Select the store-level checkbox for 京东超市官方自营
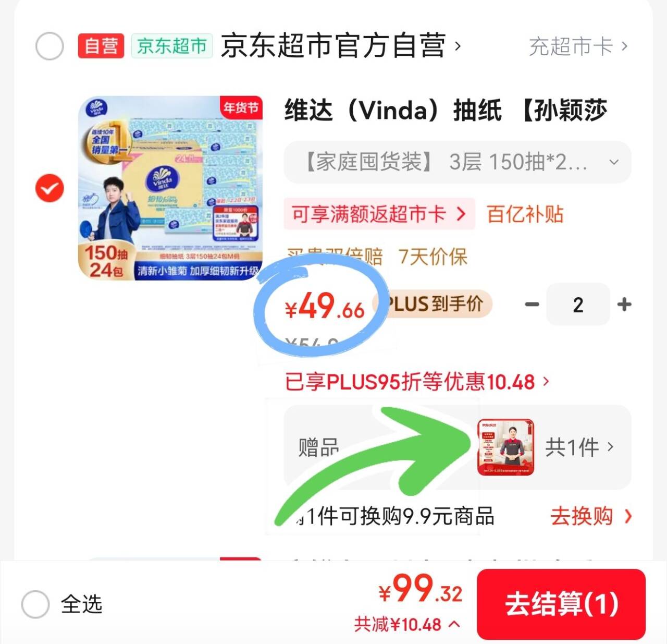The height and width of the screenshot is (644, 667). pyautogui.click(x=50, y=46)
